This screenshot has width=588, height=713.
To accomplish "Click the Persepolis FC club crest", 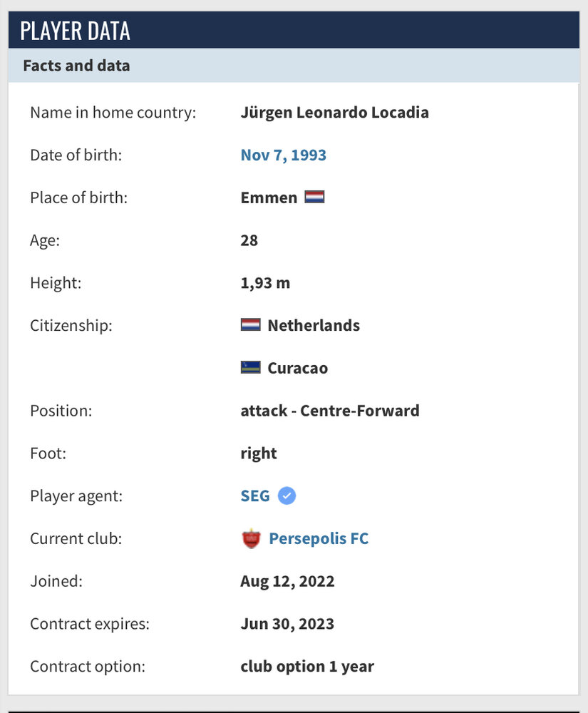I will point(251,539).
